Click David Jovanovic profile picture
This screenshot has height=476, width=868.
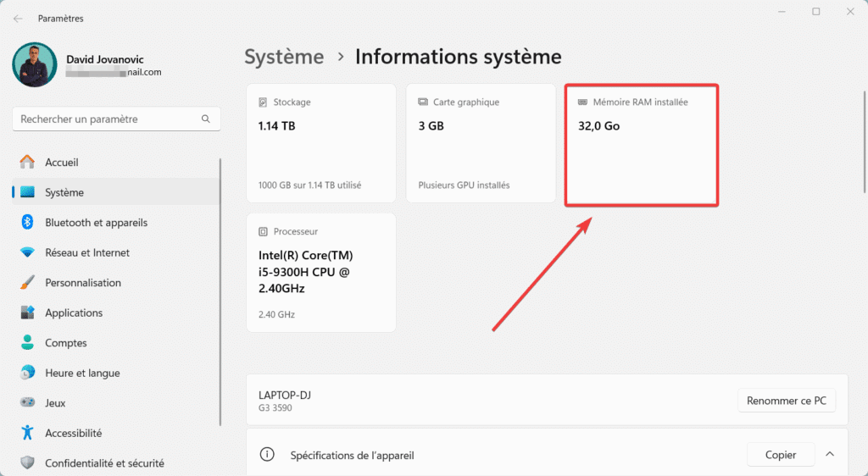click(35, 65)
